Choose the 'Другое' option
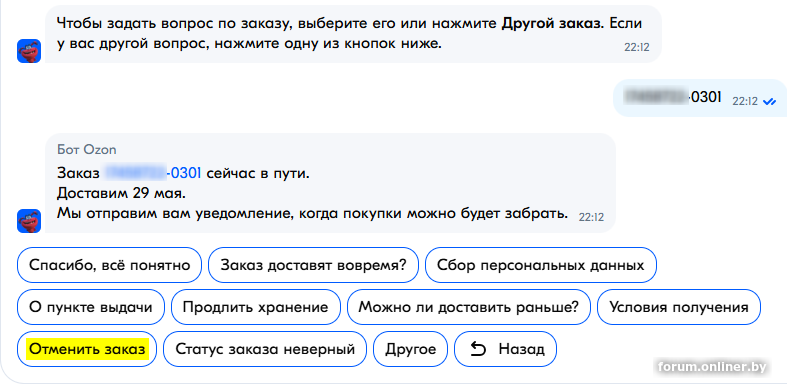The image size is (787, 388). (x=411, y=349)
